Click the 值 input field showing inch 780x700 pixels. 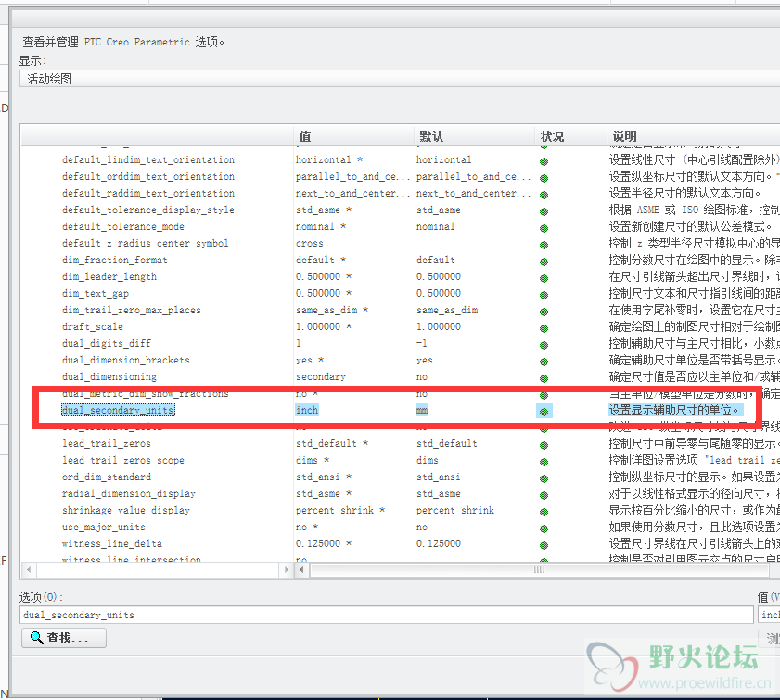tap(769, 615)
